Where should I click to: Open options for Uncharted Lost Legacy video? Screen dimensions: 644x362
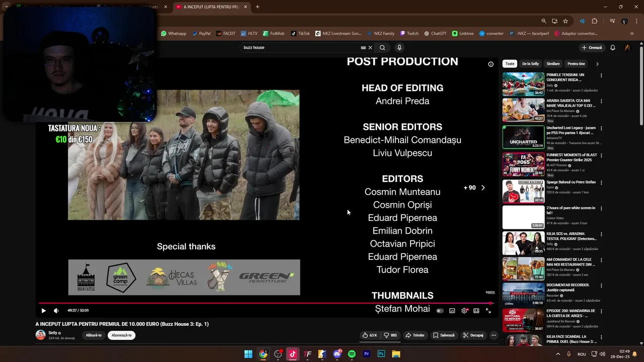pos(601,128)
